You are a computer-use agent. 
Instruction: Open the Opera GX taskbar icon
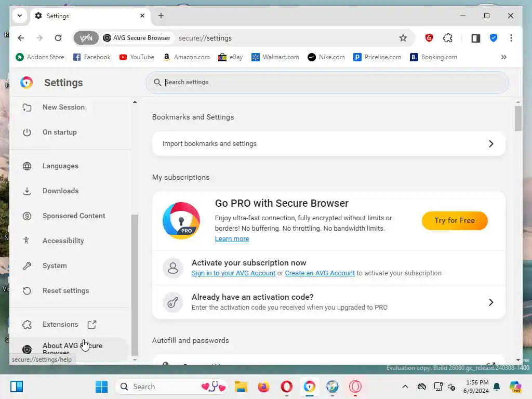click(x=355, y=387)
